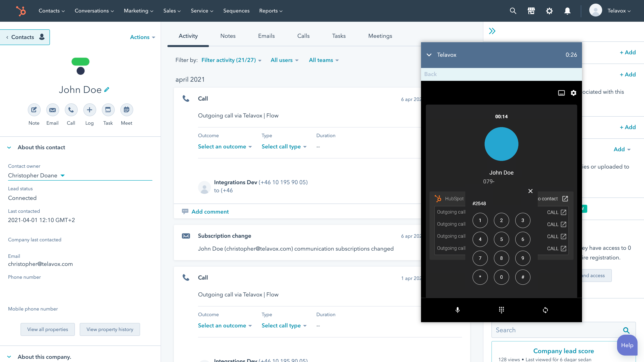
Task: Go back to Contacts list
Action: click(x=25, y=37)
